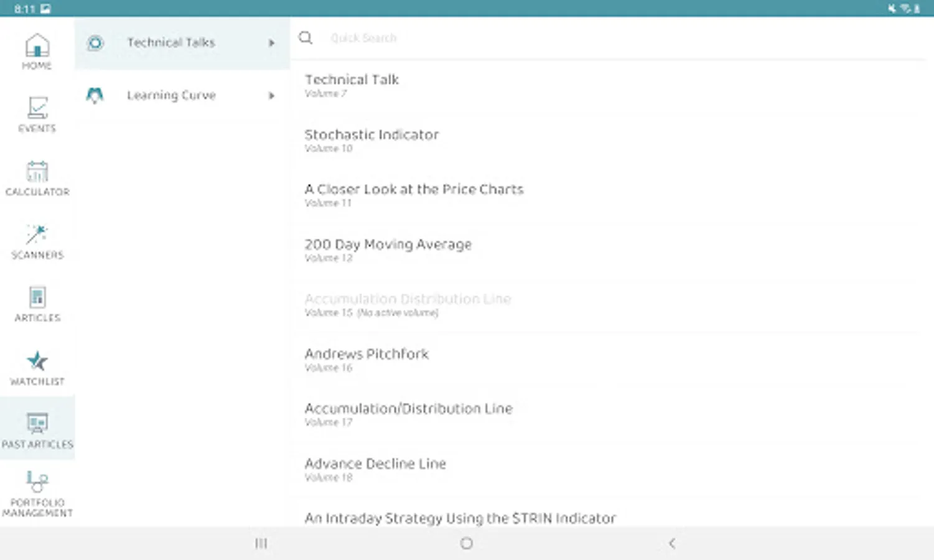Image resolution: width=934 pixels, height=560 pixels.
Task: Open Portfolio Management from the sidebar
Action: (37, 482)
